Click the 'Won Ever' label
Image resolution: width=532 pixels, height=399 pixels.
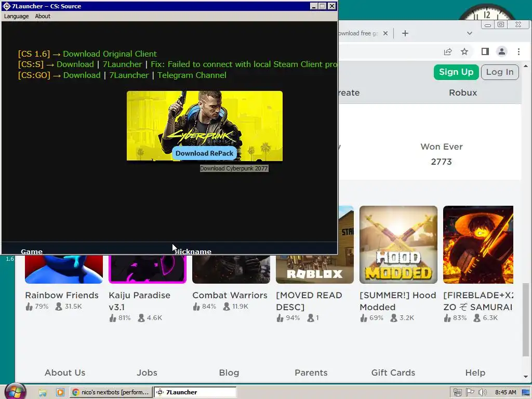(442, 147)
